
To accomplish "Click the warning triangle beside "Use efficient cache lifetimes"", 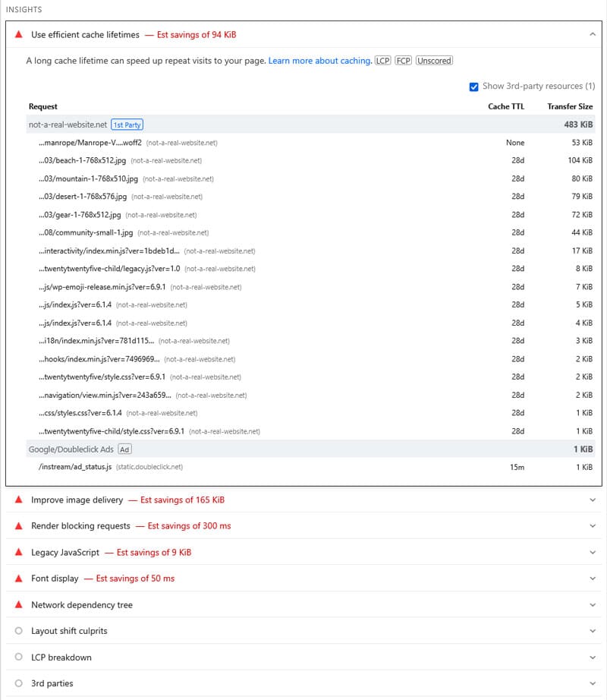I will pyautogui.click(x=17, y=34).
